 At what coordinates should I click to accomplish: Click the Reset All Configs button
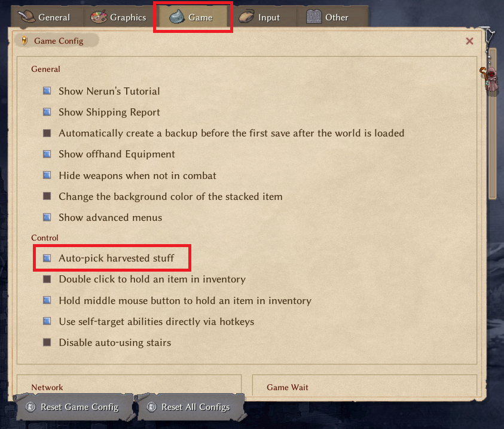191,407
